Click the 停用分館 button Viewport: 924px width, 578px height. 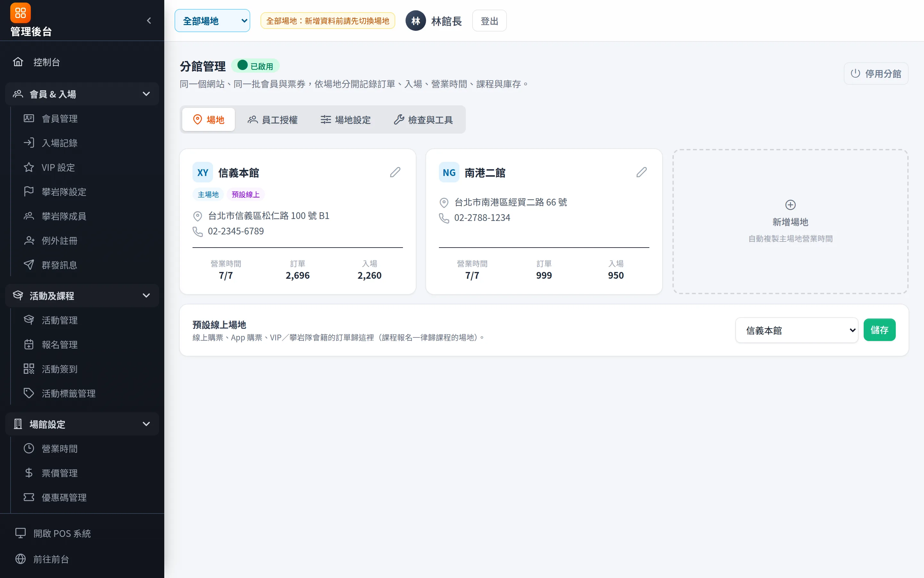[x=876, y=74]
